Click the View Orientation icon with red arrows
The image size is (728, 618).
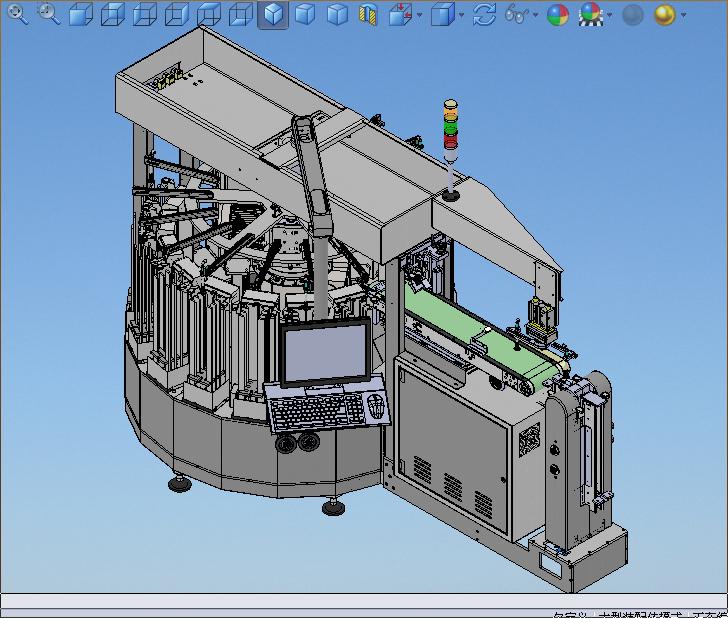(x=400, y=14)
